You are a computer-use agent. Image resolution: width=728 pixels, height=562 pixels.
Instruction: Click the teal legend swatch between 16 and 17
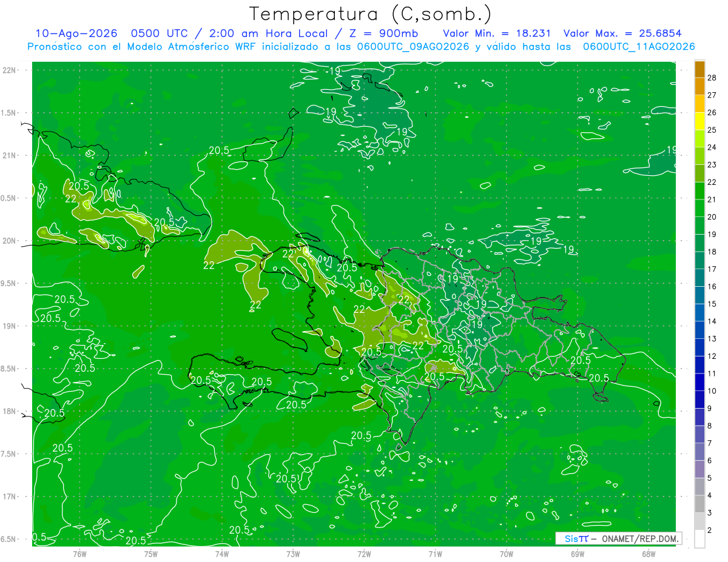pyautogui.click(x=699, y=278)
